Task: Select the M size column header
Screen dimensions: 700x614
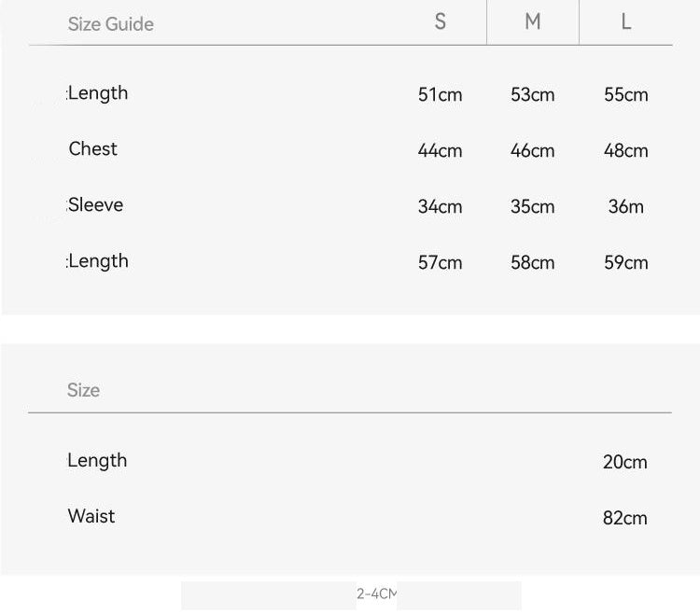Action: point(533,21)
